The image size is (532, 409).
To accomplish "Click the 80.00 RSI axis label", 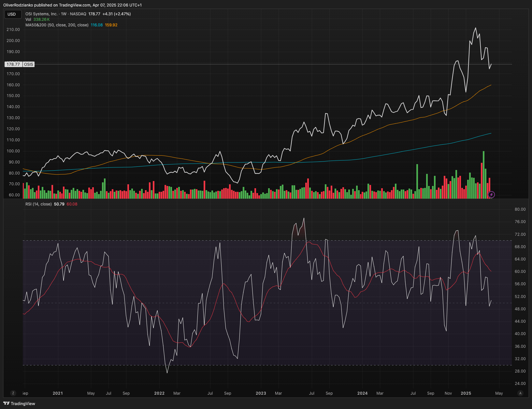I will click(520, 209).
